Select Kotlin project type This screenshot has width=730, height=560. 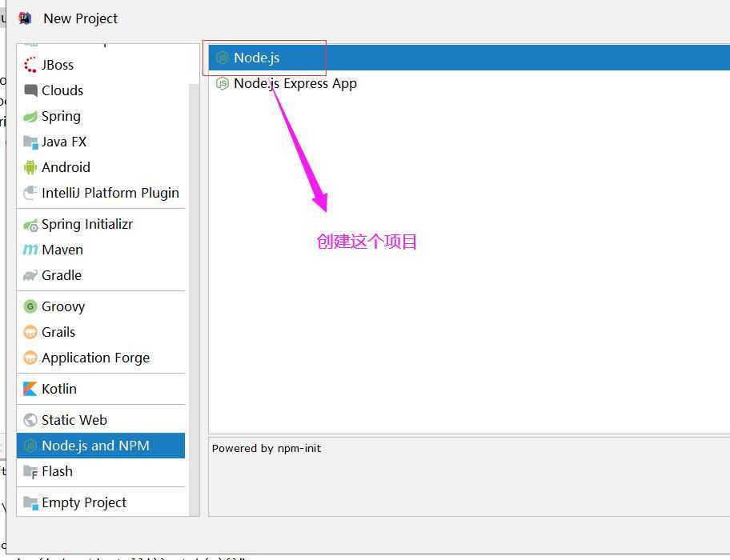click(59, 389)
